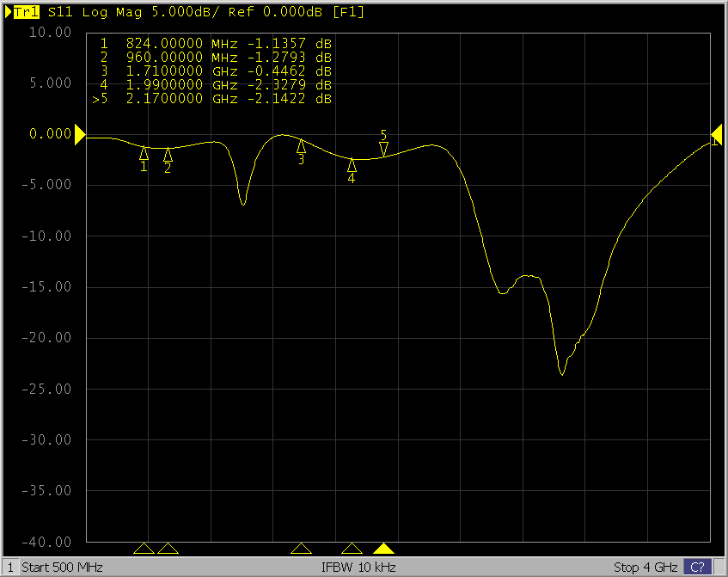This screenshot has height=577, width=728.
Task: Select marker 1 triangle on the trace
Action: [x=144, y=153]
